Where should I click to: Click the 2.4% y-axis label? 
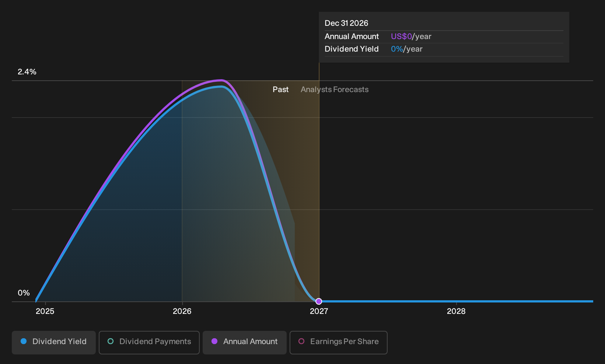[x=27, y=72]
